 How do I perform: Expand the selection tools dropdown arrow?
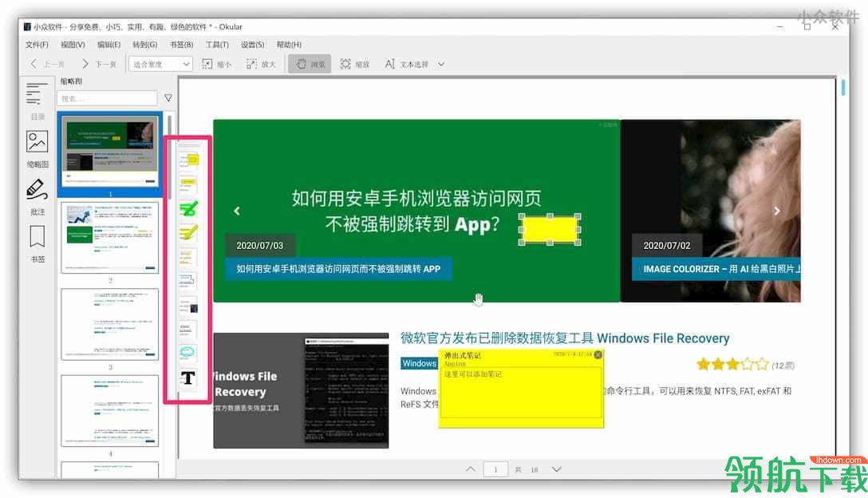pyautogui.click(x=441, y=65)
